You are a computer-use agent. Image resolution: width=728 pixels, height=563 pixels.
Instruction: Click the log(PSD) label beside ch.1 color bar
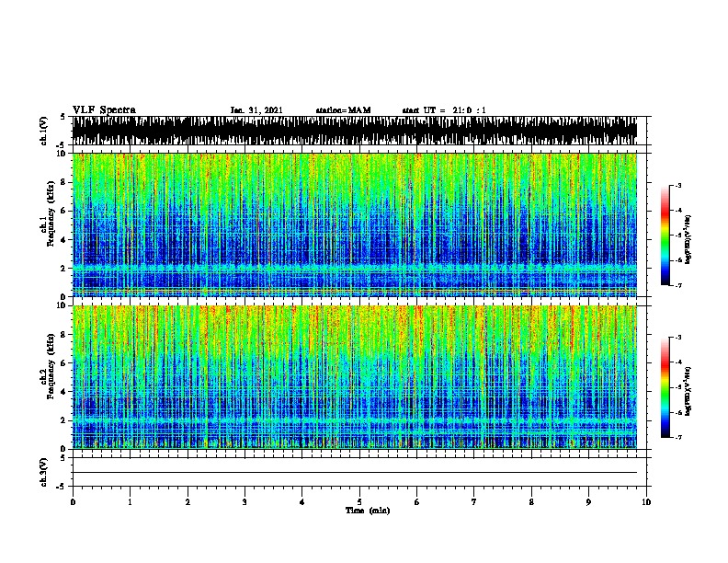(x=688, y=240)
